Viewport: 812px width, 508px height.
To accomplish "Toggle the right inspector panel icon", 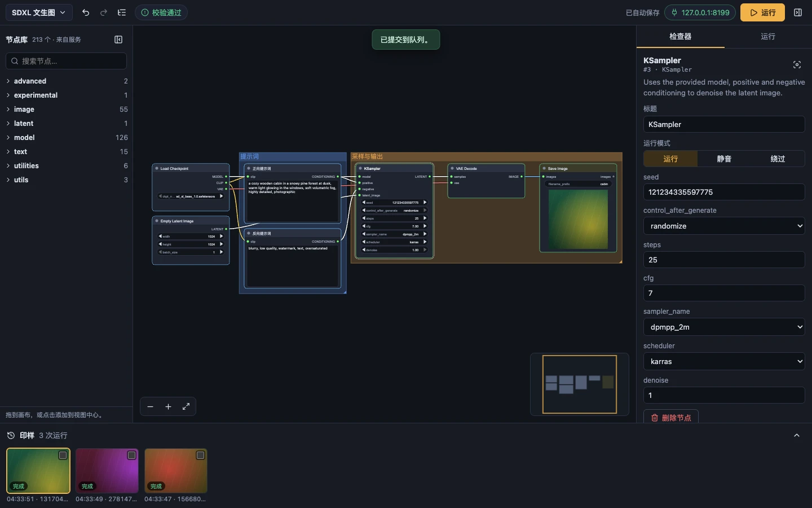I will [798, 12].
